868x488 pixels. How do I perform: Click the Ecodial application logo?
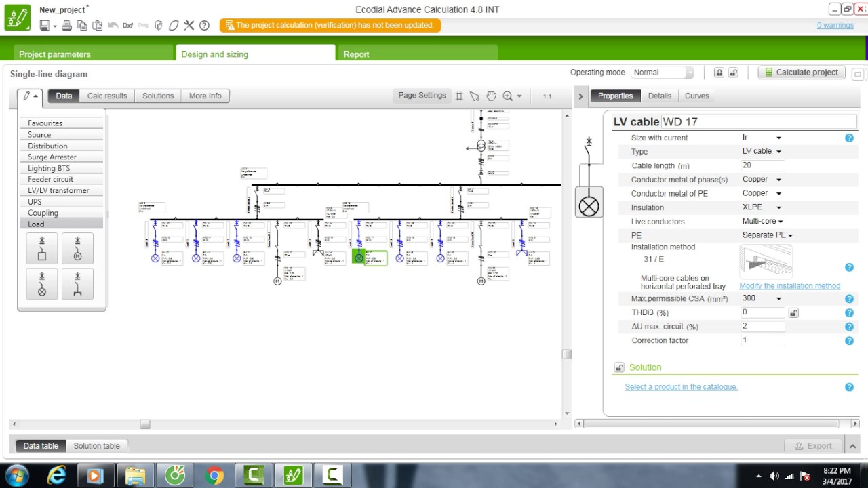point(18,17)
